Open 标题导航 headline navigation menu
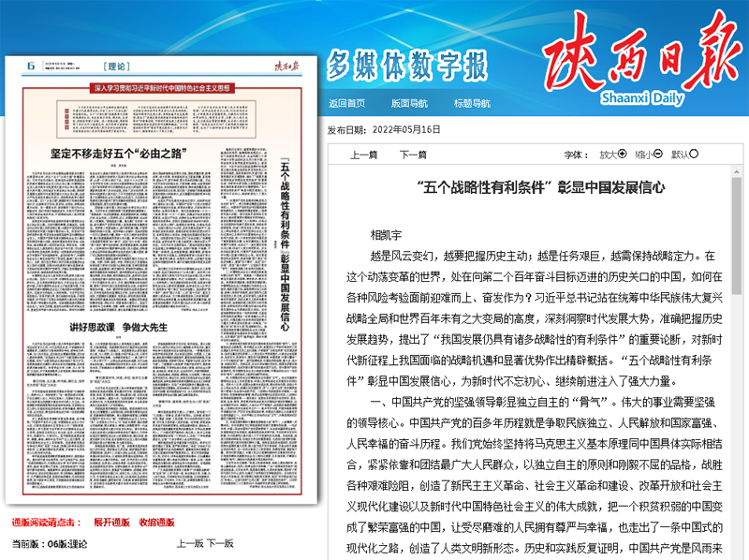This screenshot has height=560, width=749. click(x=472, y=103)
